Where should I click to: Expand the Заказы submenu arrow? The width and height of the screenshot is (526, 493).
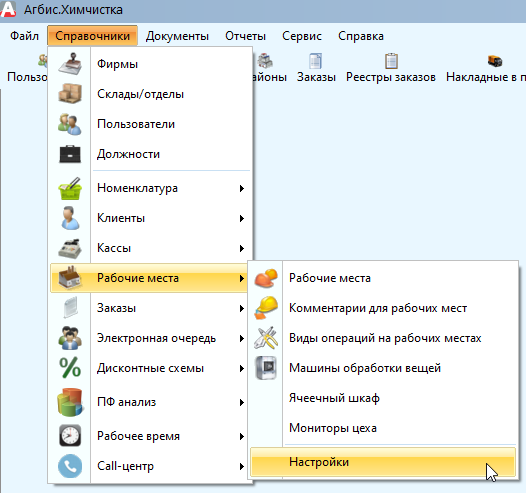pos(242,308)
